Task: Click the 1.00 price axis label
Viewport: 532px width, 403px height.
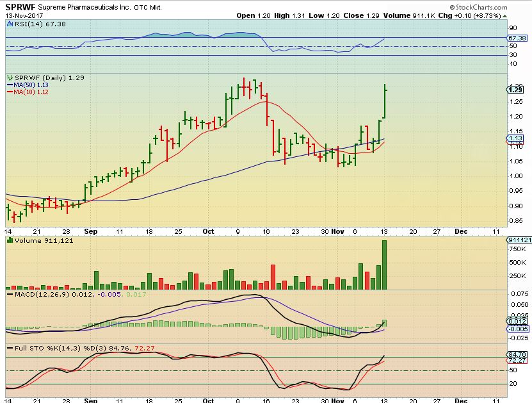Action: [x=516, y=176]
